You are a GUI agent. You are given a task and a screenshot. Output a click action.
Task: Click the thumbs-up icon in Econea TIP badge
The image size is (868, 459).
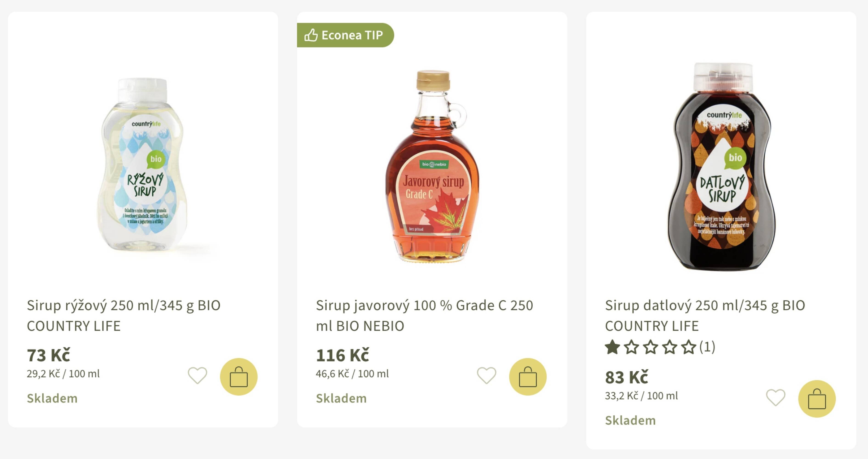[x=311, y=35]
